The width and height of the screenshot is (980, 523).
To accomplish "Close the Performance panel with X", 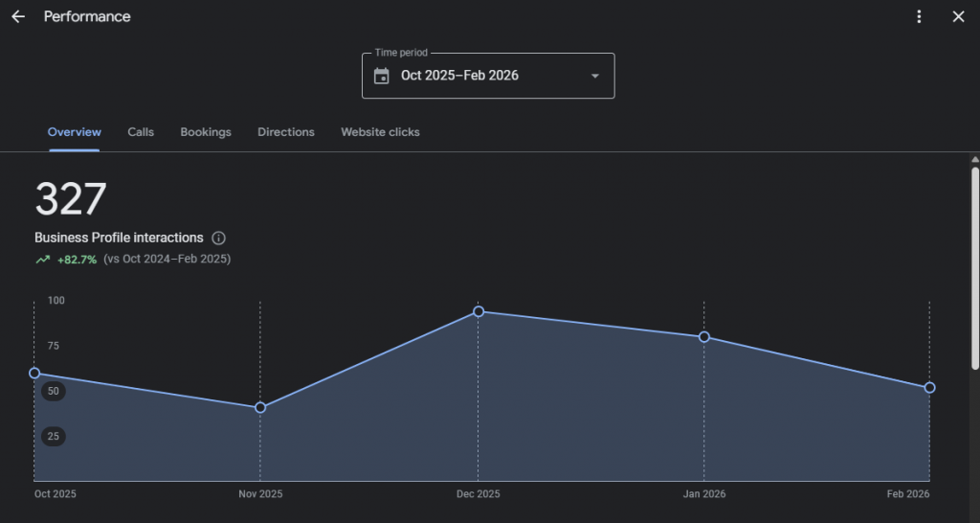I will 958,16.
